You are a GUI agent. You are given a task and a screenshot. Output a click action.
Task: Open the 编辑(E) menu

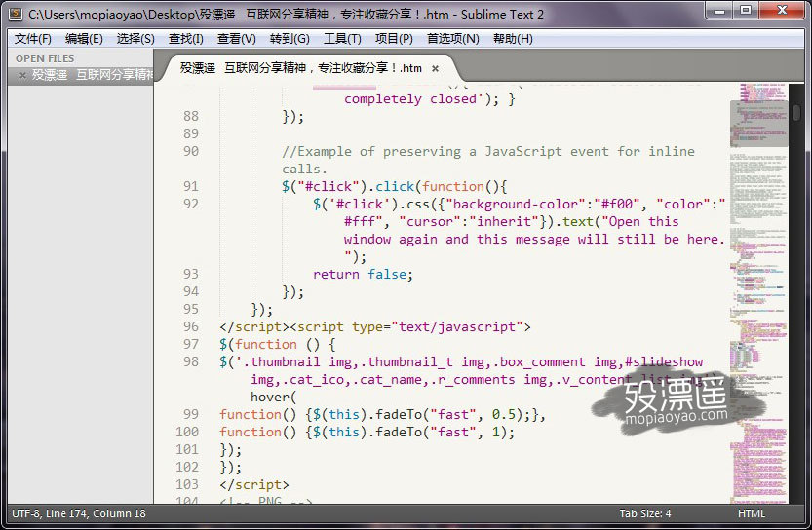(84, 39)
